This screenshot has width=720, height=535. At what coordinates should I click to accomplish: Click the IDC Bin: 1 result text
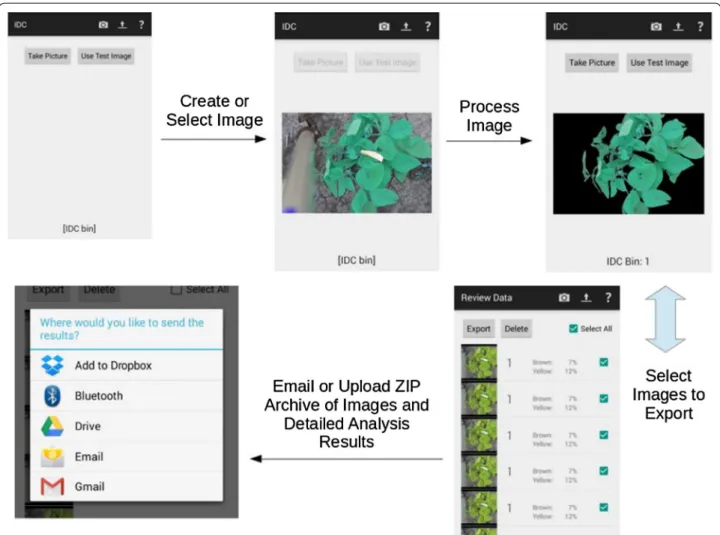click(x=628, y=261)
